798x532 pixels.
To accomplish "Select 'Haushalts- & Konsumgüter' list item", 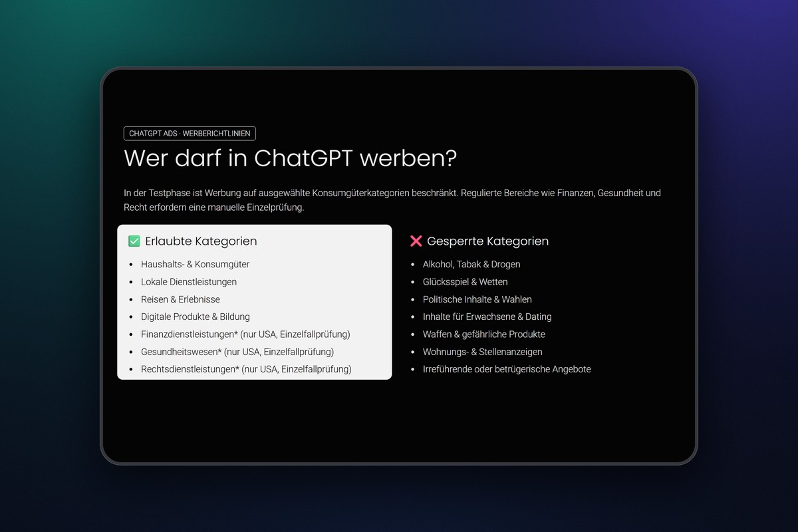I will click(196, 264).
